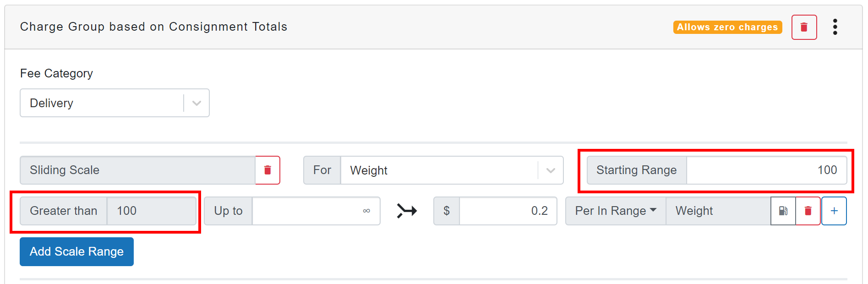Delete the charge group via header trash icon
The image size is (868, 284).
pyautogui.click(x=804, y=27)
